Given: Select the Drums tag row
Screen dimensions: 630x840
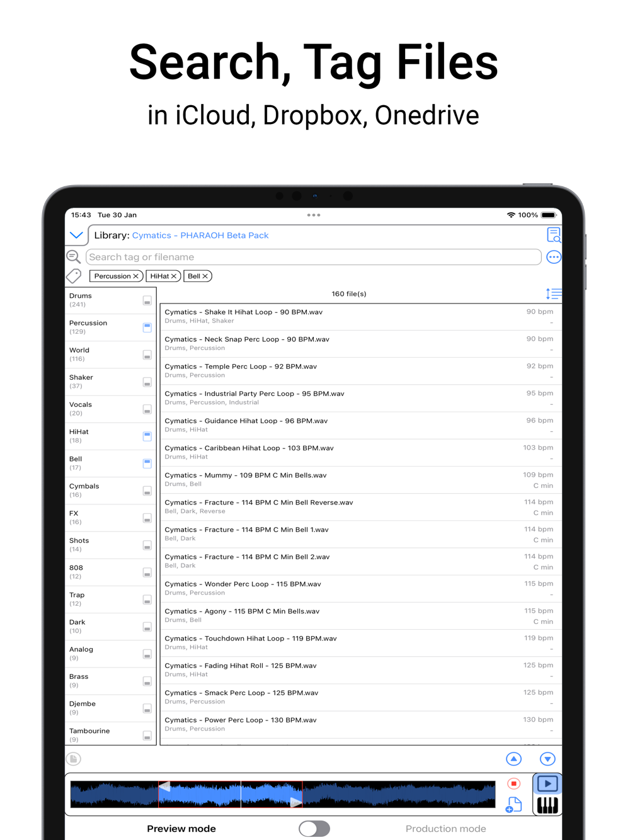Looking at the screenshot, I should [x=111, y=300].
